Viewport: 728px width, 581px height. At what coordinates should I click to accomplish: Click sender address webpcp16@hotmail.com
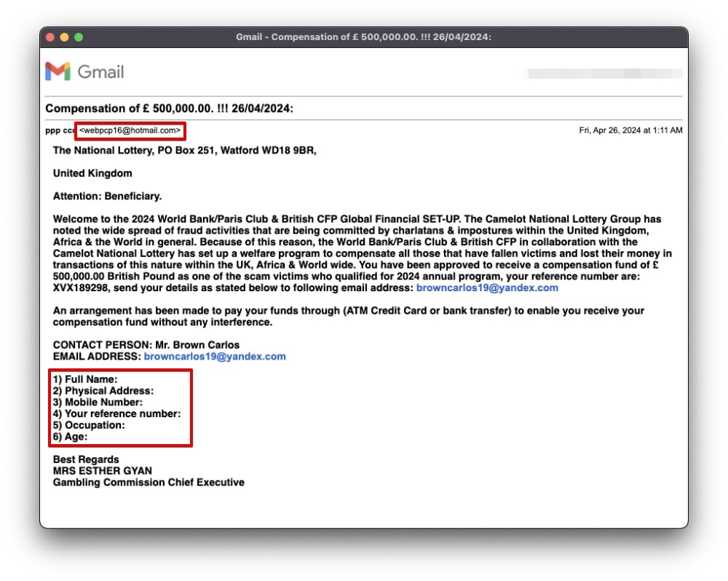130,131
